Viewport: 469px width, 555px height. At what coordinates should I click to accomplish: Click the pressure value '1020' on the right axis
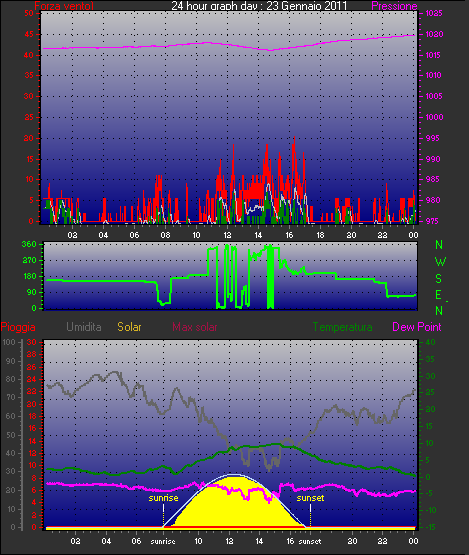434,34
